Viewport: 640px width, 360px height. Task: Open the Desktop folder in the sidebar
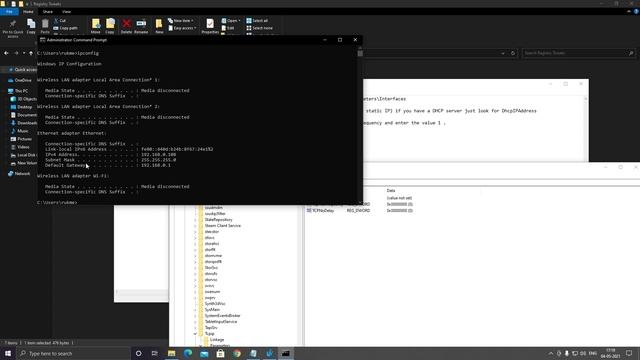tap(22, 107)
